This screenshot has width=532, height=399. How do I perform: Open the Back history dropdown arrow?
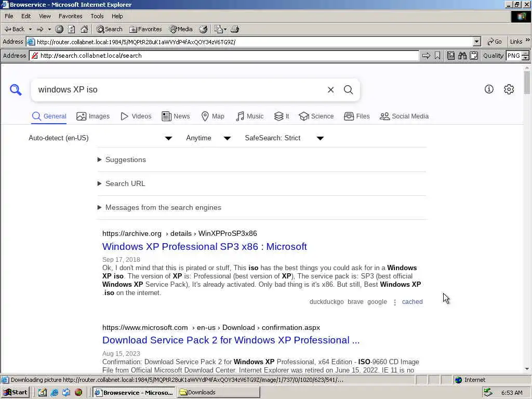(x=30, y=29)
